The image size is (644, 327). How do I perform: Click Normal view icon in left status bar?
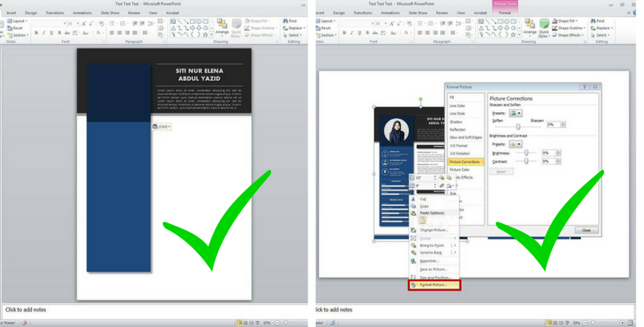point(240,323)
